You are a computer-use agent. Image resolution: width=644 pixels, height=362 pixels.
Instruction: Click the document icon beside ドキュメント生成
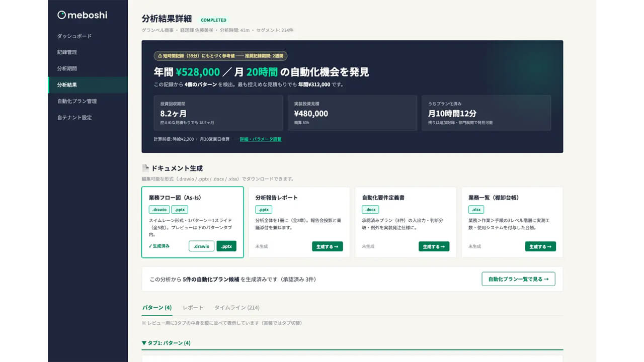click(145, 168)
